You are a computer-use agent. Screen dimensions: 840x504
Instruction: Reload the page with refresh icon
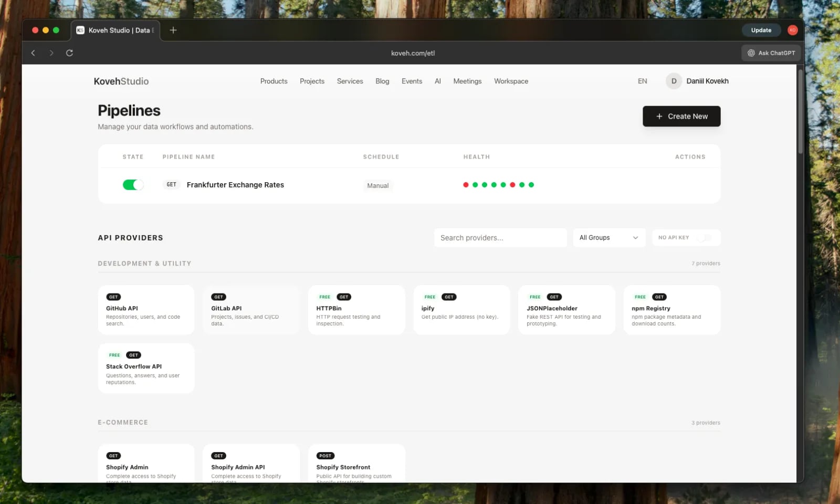69,53
